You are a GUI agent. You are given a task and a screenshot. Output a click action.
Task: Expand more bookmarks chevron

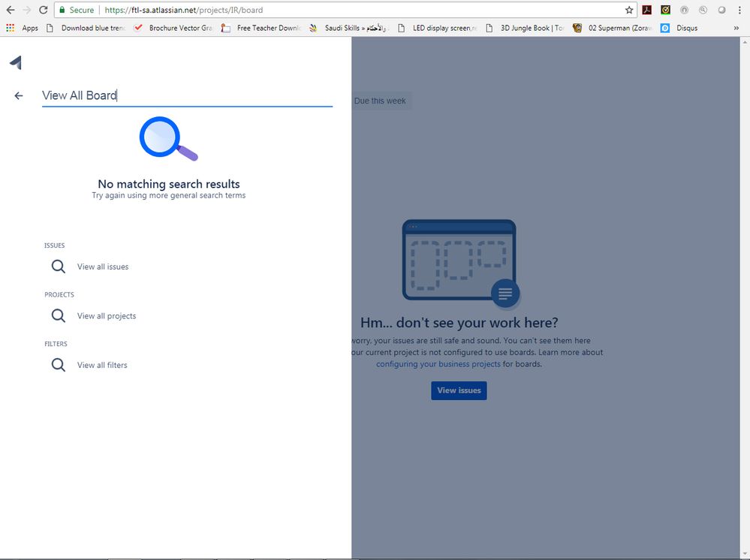tap(736, 29)
